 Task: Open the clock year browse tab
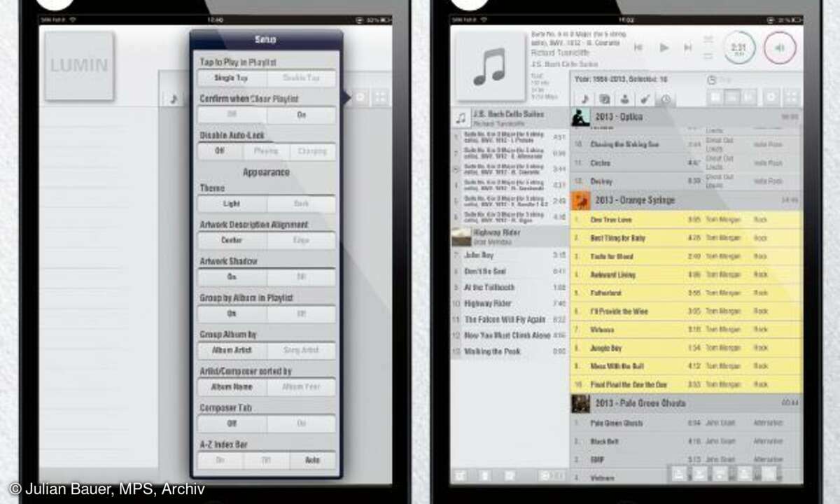(666, 99)
